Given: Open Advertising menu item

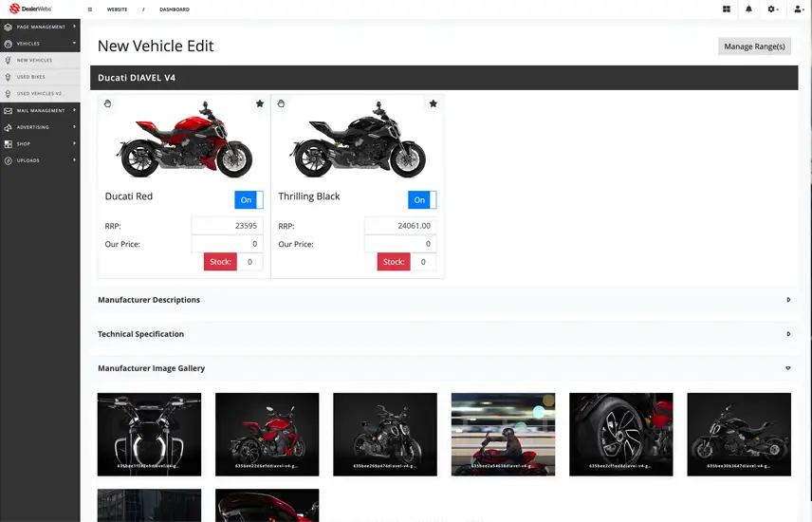Looking at the screenshot, I should 40,127.
